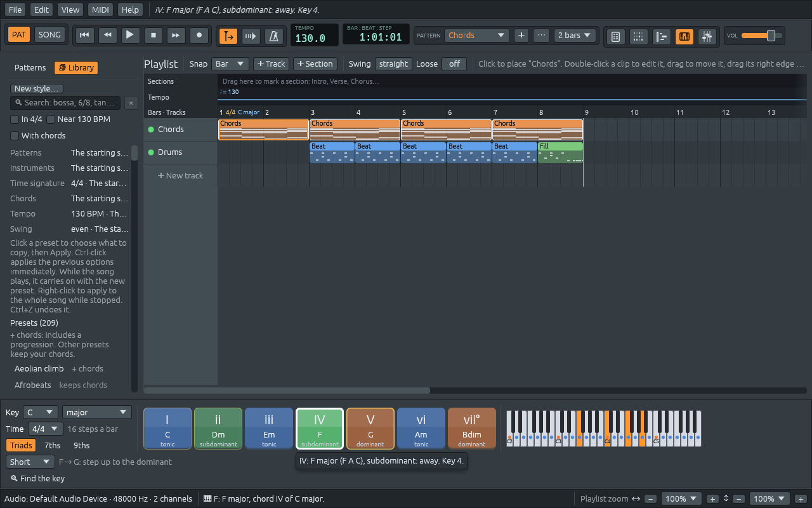Add a new pattern with the plus button
The height and width of the screenshot is (508, 812).
click(521, 36)
